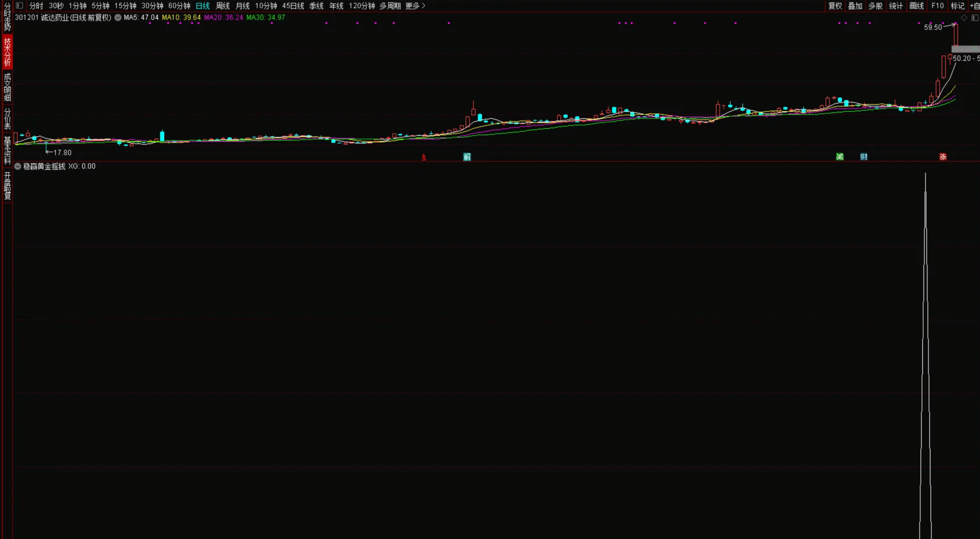Viewport: 980px width, 539px height.
Task: Switch to the 周线 weekly period tab
Action: coord(222,6)
